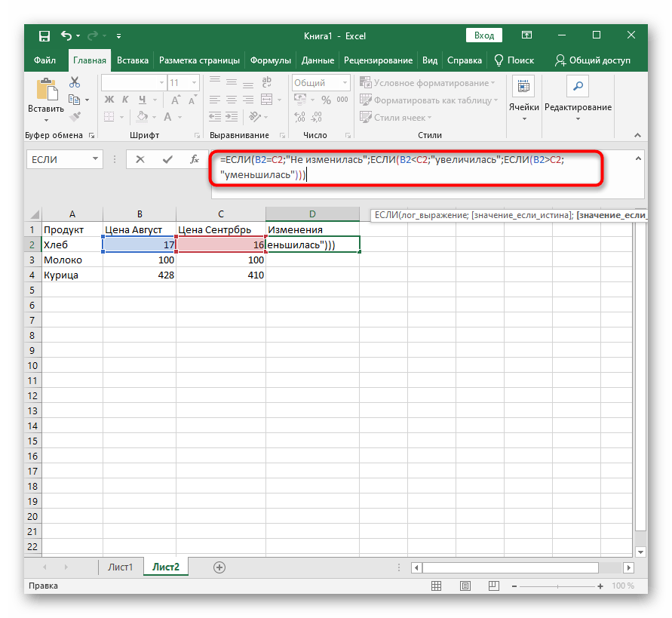Switch to sheet Лист1
672x618 pixels.
click(121, 567)
